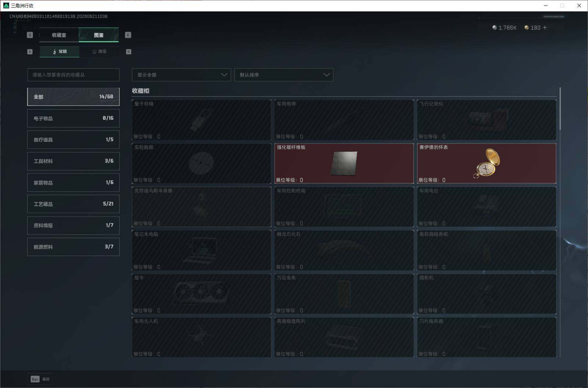
Task: Open the 默认排序 sort dropdown
Action: click(284, 75)
